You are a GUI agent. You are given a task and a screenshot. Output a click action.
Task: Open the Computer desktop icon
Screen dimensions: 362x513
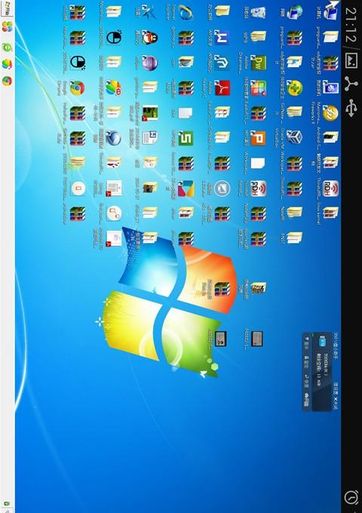coord(330,12)
